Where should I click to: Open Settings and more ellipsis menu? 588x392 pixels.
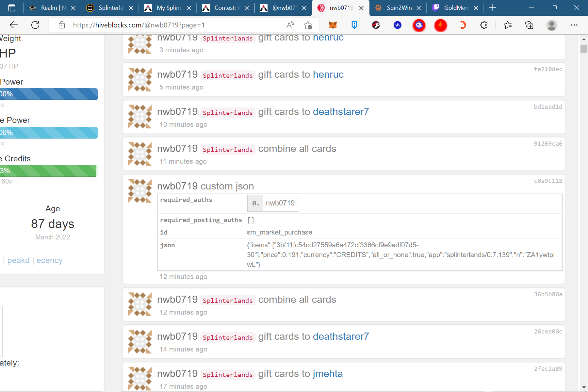(x=574, y=25)
